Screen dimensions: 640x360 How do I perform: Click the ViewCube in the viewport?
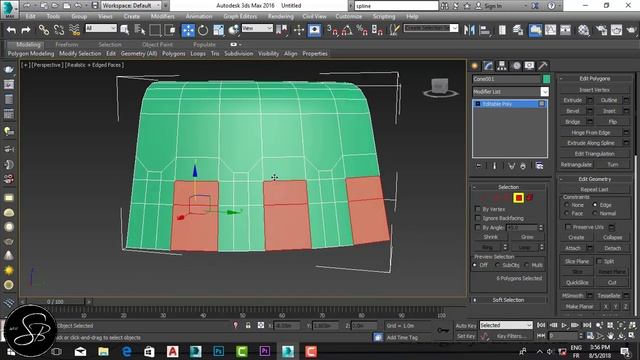[x=440, y=87]
